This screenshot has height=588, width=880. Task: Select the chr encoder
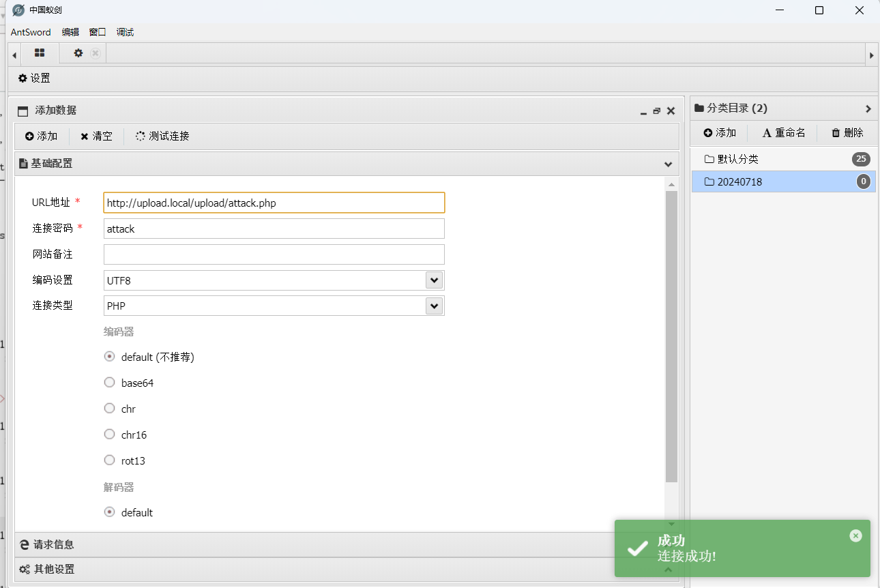pyautogui.click(x=109, y=409)
